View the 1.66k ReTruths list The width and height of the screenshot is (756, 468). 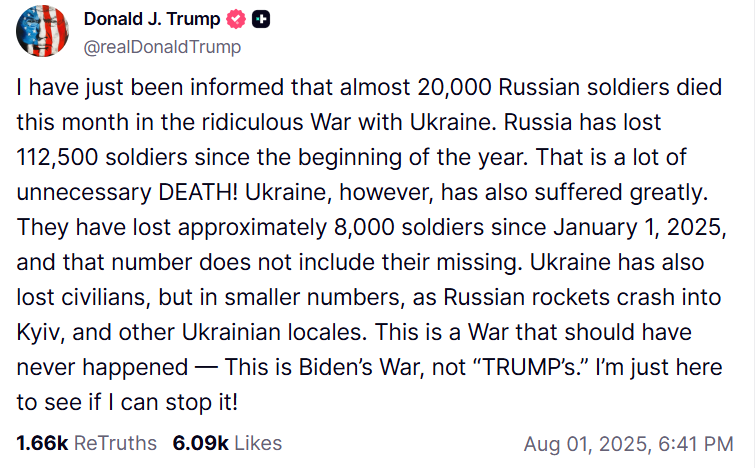pyautogui.click(x=87, y=442)
